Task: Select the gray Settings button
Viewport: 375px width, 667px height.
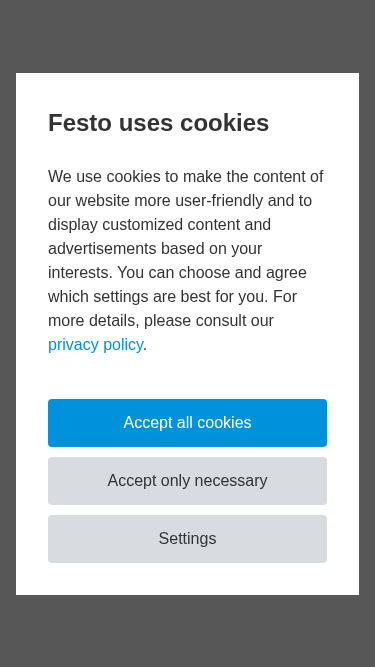Action: (187, 539)
